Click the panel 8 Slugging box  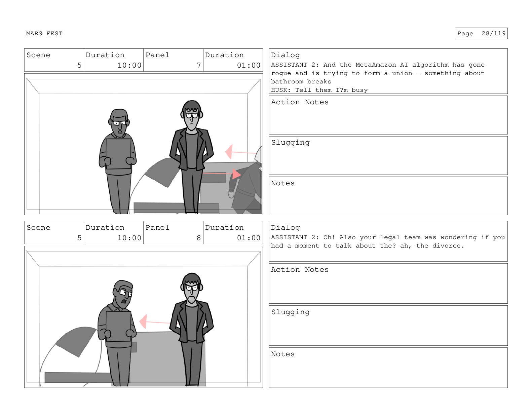point(388,326)
